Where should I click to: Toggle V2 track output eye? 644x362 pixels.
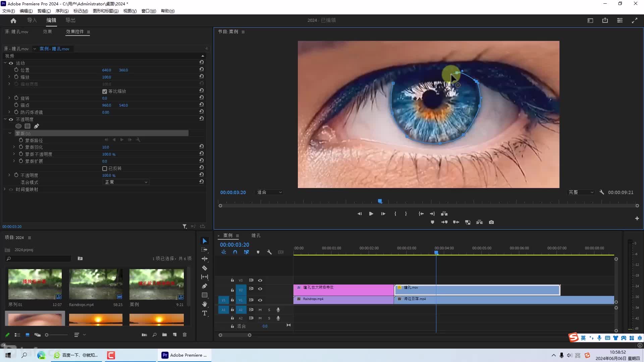click(260, 289)
